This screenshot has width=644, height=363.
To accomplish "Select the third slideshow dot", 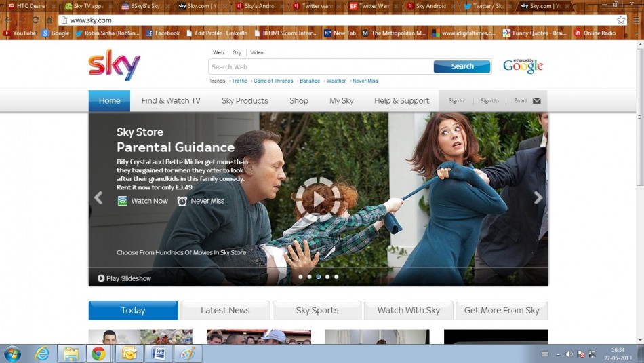I will (319, 277).
